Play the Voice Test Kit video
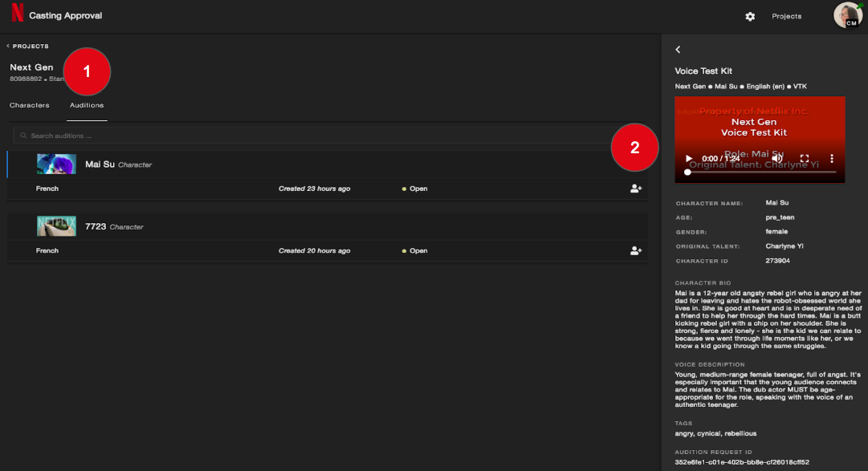 689,159
